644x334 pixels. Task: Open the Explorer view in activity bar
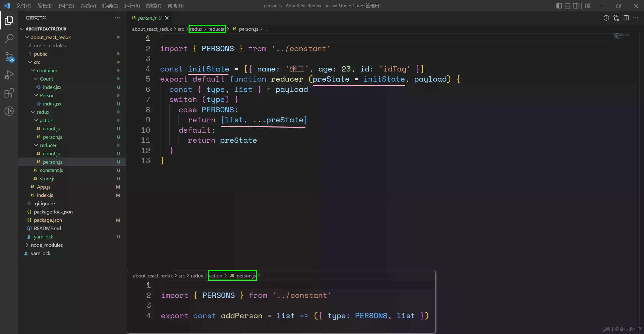(9, 20)
